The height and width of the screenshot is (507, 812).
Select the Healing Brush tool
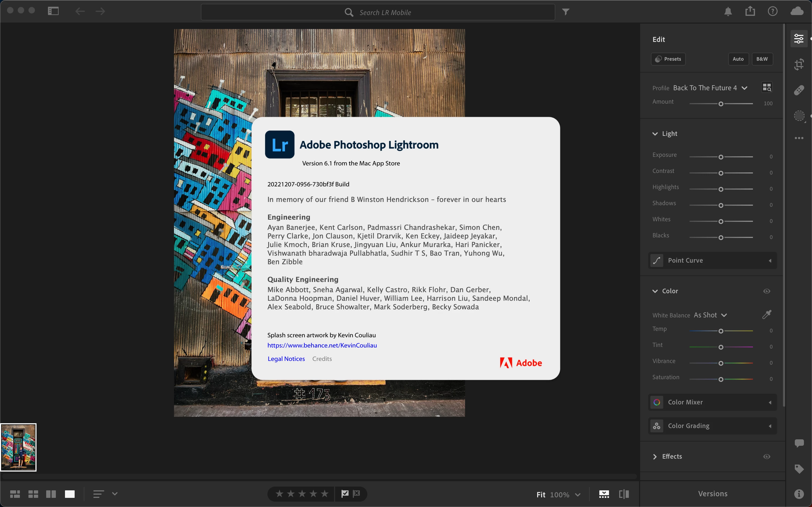coord(799,90)
